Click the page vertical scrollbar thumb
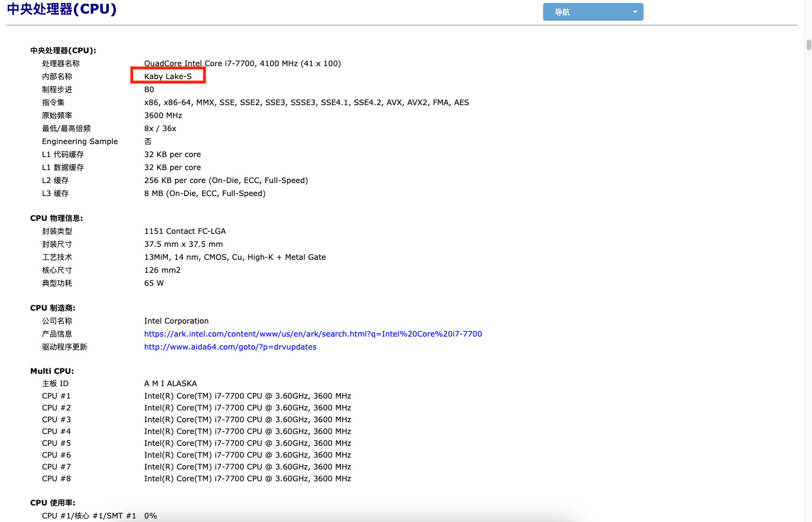 (808, 44)
